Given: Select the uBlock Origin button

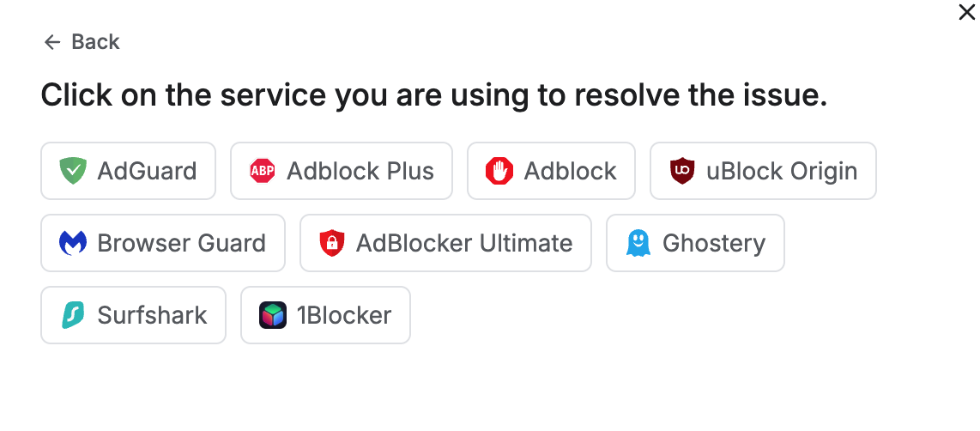Looking at the screenshot, I should pyautogui.click(x=763, y=171).
